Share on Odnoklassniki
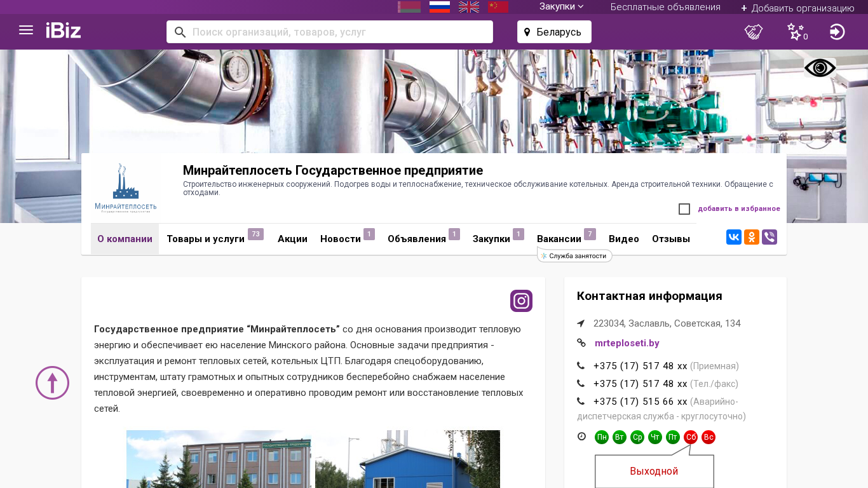The image size is (868, 488). 752,237
